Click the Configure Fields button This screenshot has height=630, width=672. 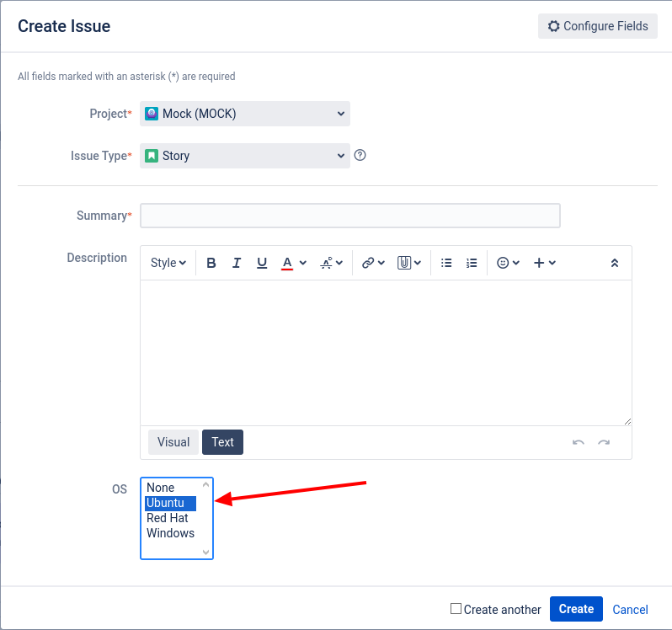(x=597, y=26)
